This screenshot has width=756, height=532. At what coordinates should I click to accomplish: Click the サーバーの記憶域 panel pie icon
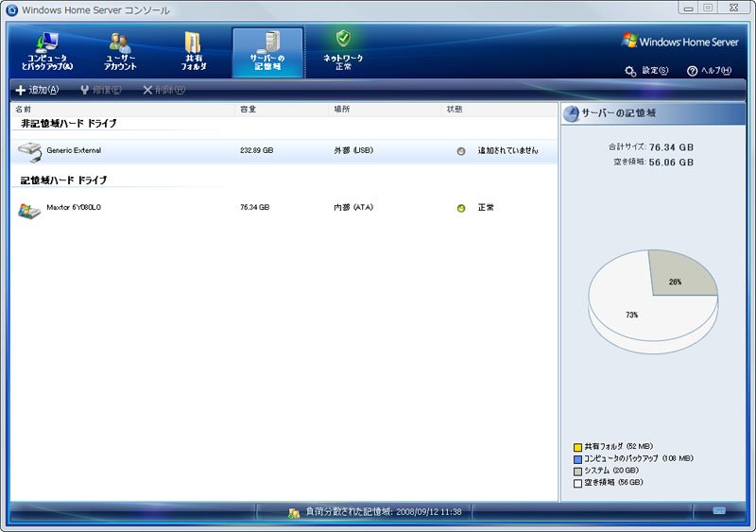point(571,113)
